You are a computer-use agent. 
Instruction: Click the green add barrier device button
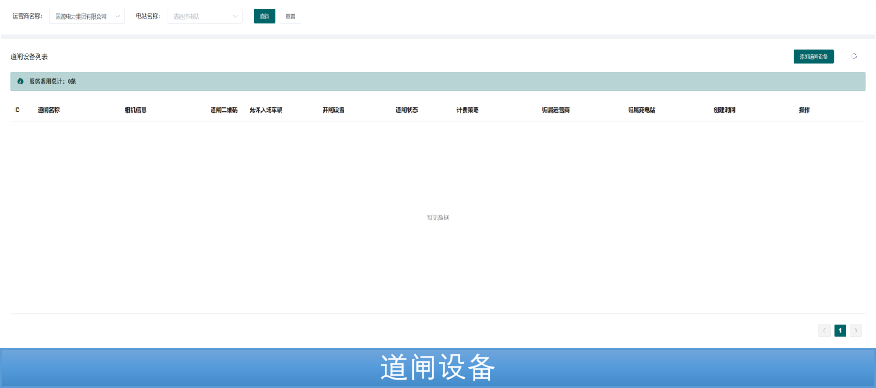point(813,56)
